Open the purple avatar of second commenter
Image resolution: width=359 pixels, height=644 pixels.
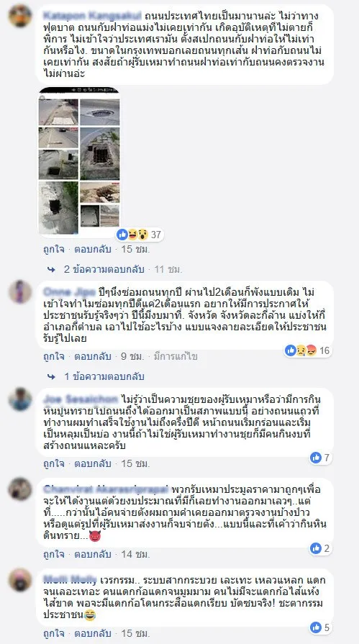[x=20, y=292]
